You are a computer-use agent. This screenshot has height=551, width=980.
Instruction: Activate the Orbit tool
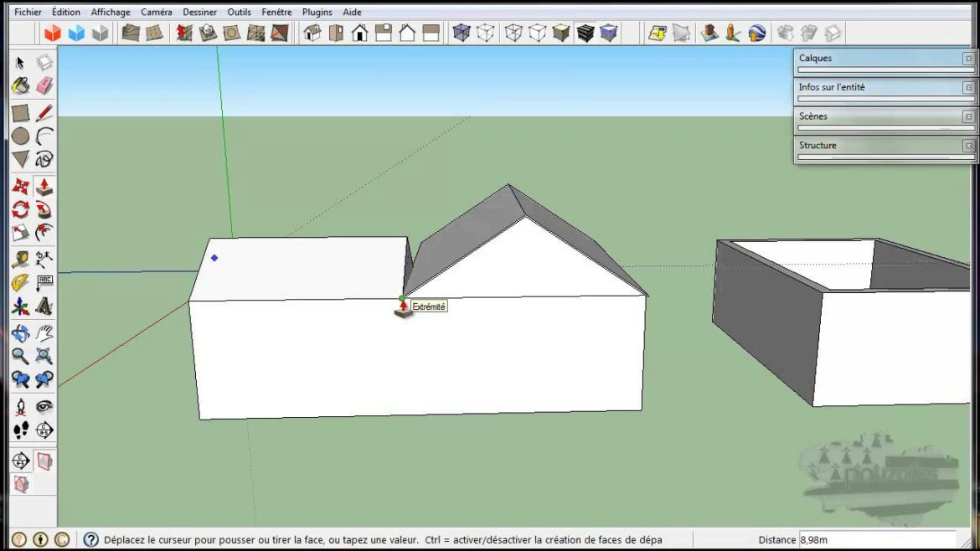pos(20,333)
